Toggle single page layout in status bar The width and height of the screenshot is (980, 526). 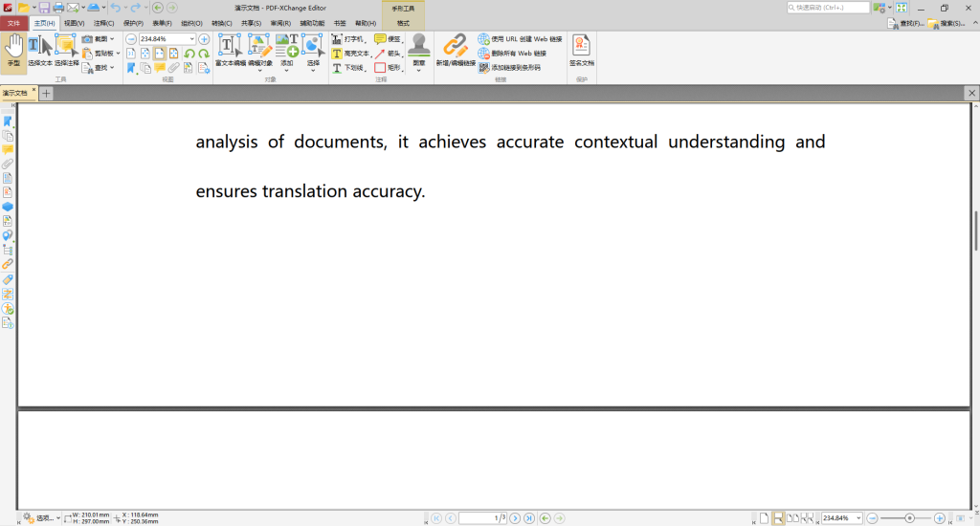764,517
